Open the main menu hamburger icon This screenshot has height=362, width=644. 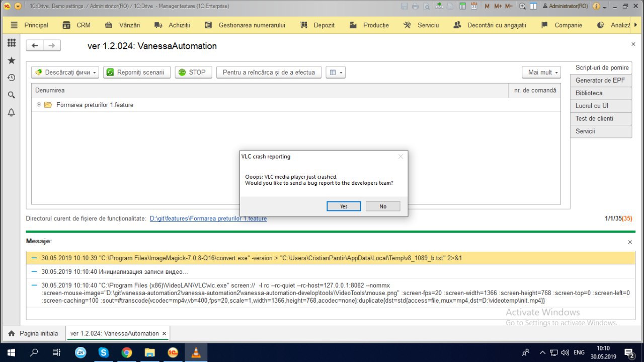click(x=14, y=25)
